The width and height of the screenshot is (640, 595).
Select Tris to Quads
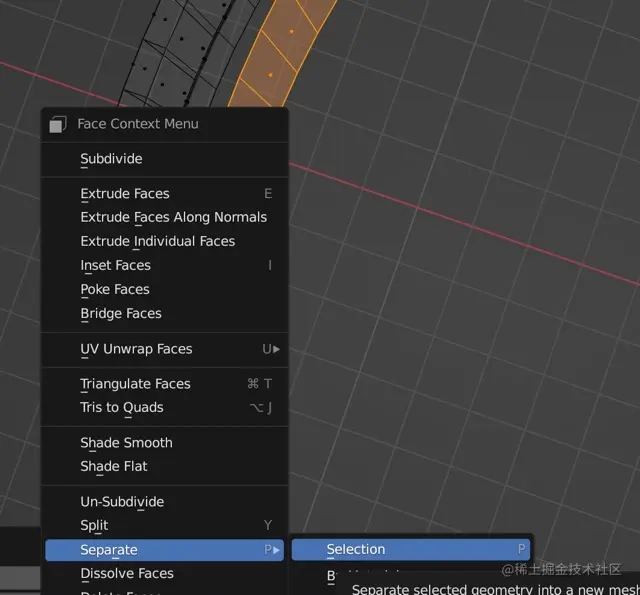click(x=164, y=407)
